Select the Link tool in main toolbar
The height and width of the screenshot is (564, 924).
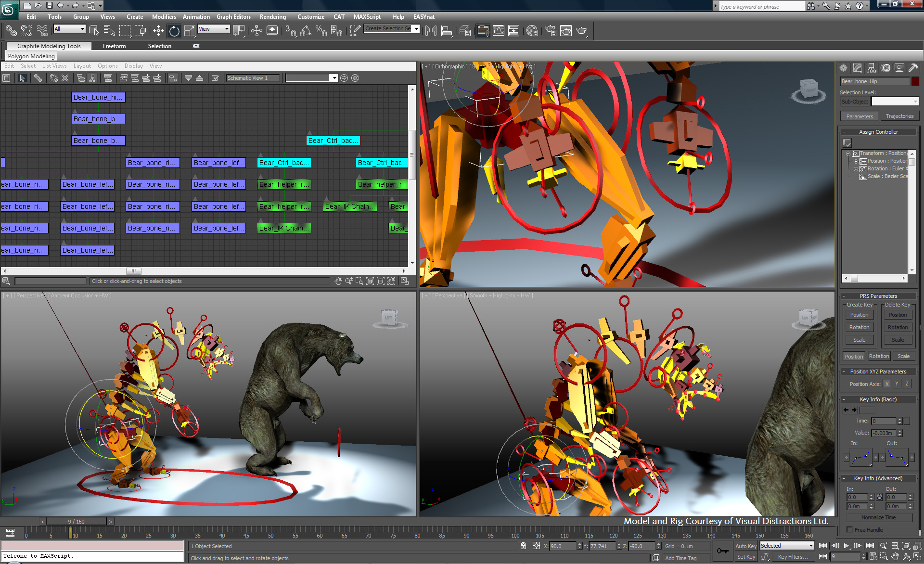point(11,31)
